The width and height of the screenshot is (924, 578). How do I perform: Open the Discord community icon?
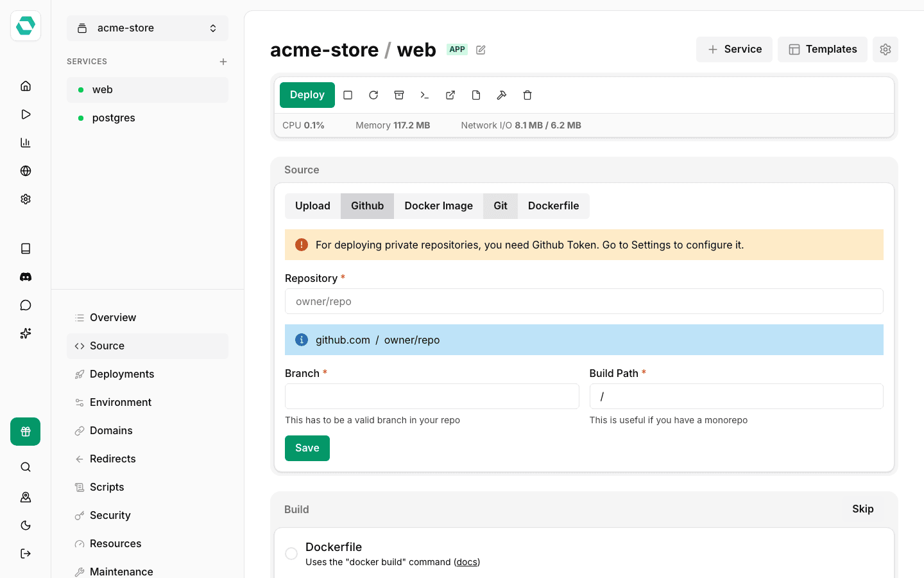pos(26,277)
